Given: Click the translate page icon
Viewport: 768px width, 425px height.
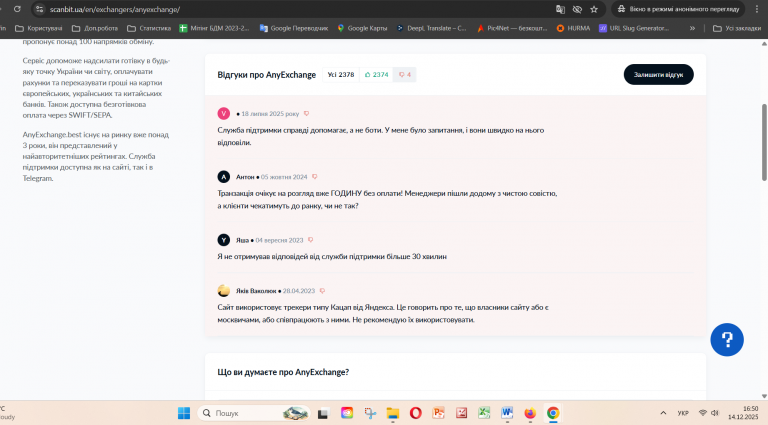Looking at the screenshot, I should pos(560,9).
